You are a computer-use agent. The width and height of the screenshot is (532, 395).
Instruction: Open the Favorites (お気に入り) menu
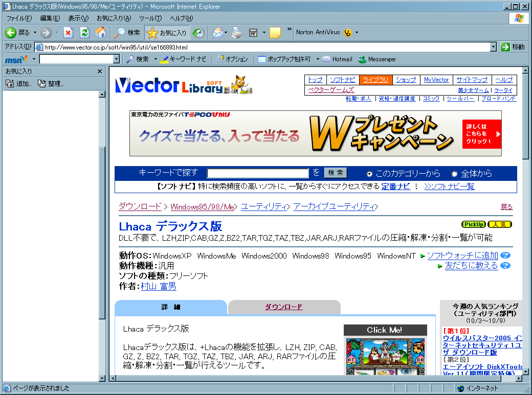click(x=114, y=18)
